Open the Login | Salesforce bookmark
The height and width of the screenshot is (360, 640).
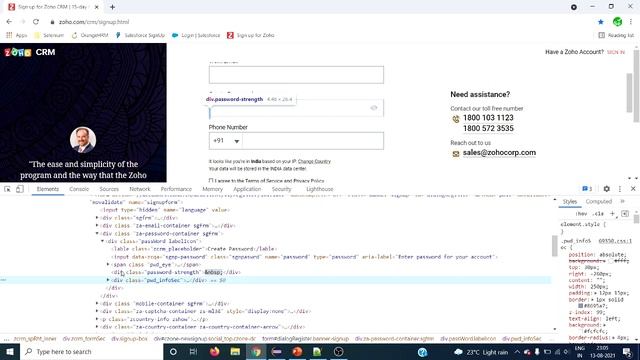point(196,36)
